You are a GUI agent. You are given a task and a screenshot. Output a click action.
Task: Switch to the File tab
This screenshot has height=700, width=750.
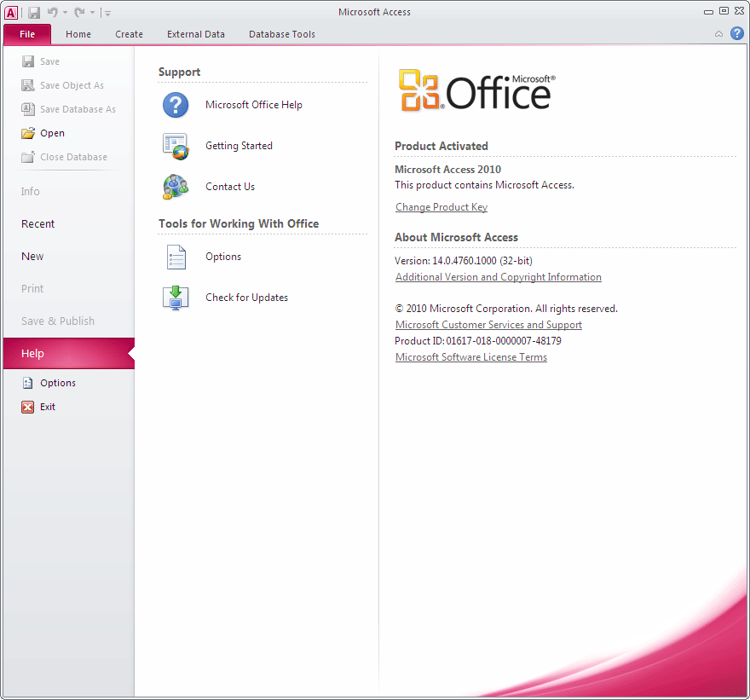[x=27, y=34]
